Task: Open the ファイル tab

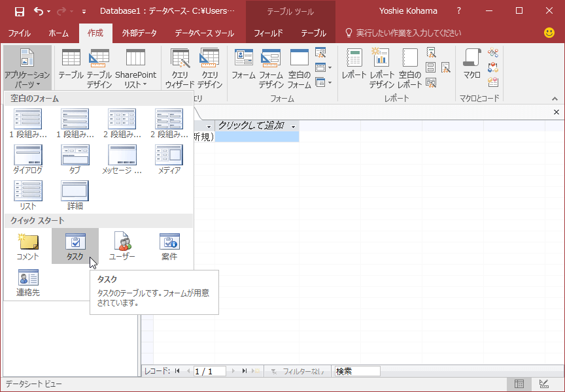Action: point(20,33)
